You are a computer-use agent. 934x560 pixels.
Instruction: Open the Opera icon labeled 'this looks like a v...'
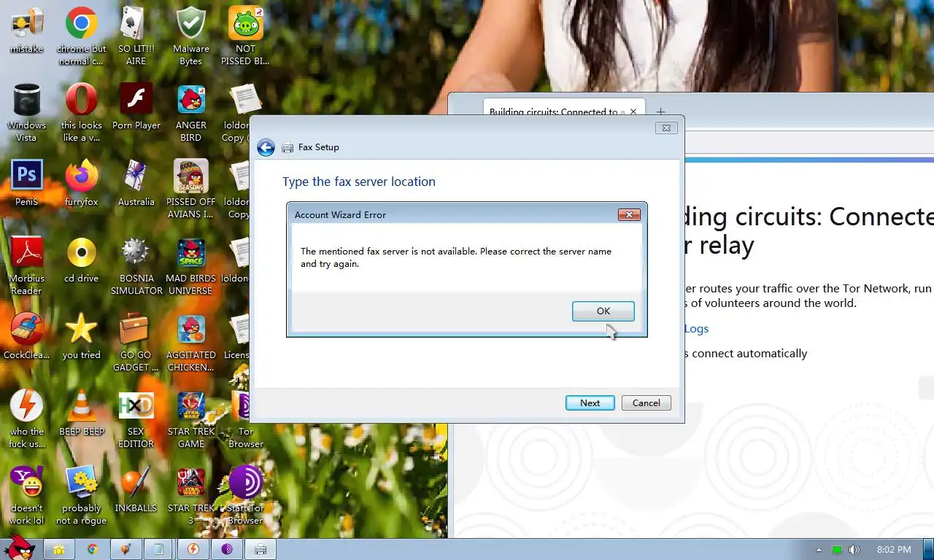(x=82, y=112)
